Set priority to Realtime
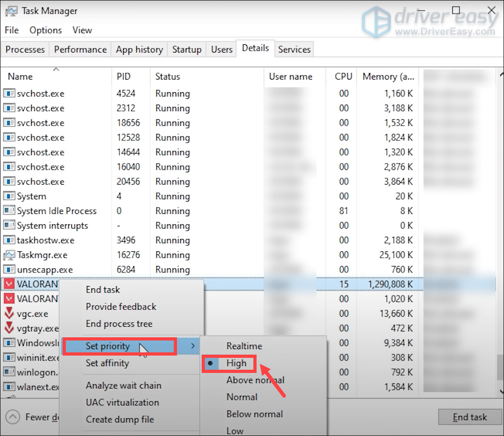 point(244,346)
